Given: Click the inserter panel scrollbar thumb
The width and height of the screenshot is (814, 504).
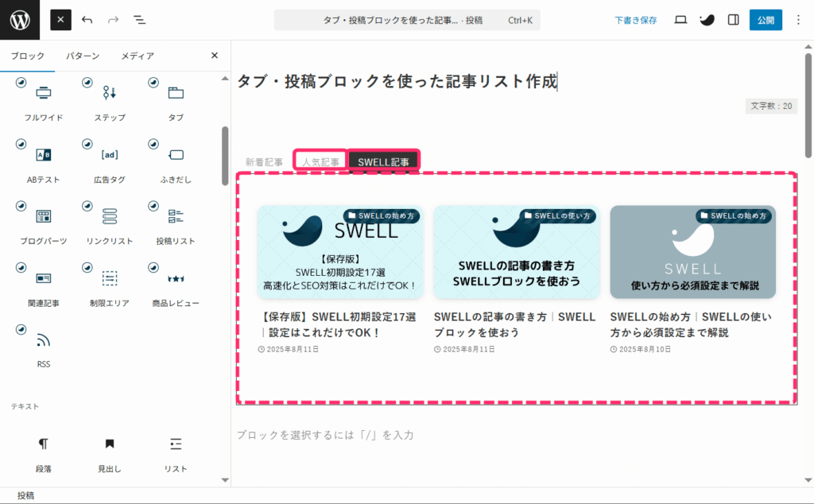Looking at the screenshot, I should pyautogui.click(x=225, y=156).
